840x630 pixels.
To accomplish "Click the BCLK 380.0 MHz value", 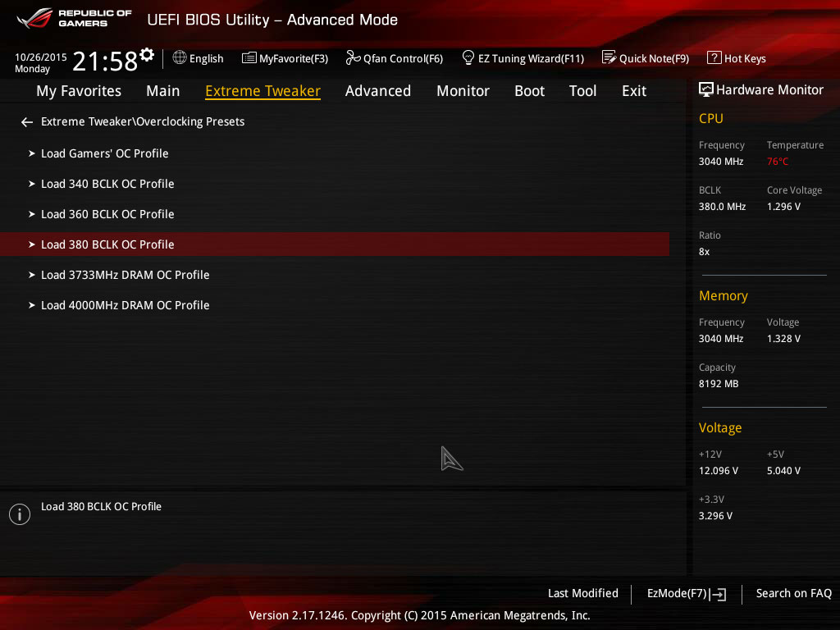I will pyautogui.click(x=722, y=206).
